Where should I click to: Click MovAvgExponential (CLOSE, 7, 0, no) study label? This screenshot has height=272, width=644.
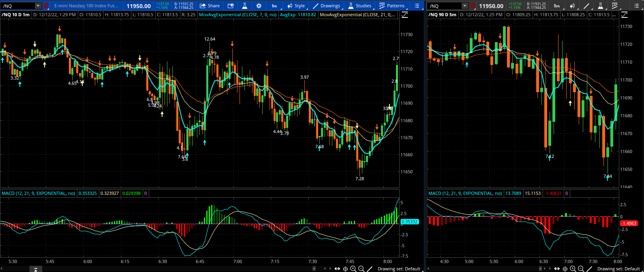[238, 15]
